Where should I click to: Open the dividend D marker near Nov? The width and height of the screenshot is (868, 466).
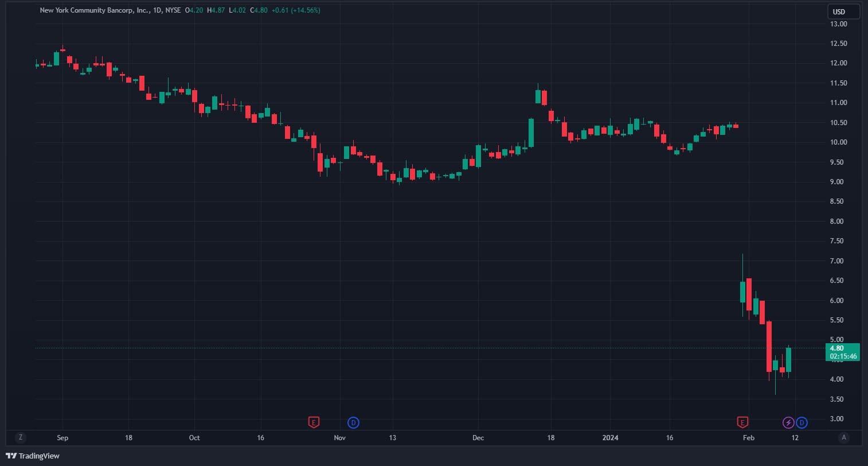[x=354, y=423]
